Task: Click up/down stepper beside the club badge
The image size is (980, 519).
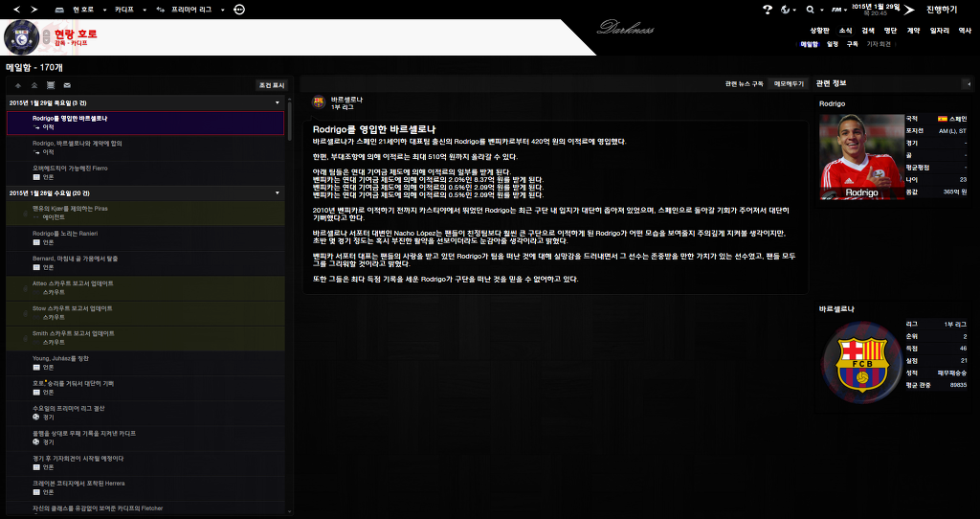Action: click(46, 37)
